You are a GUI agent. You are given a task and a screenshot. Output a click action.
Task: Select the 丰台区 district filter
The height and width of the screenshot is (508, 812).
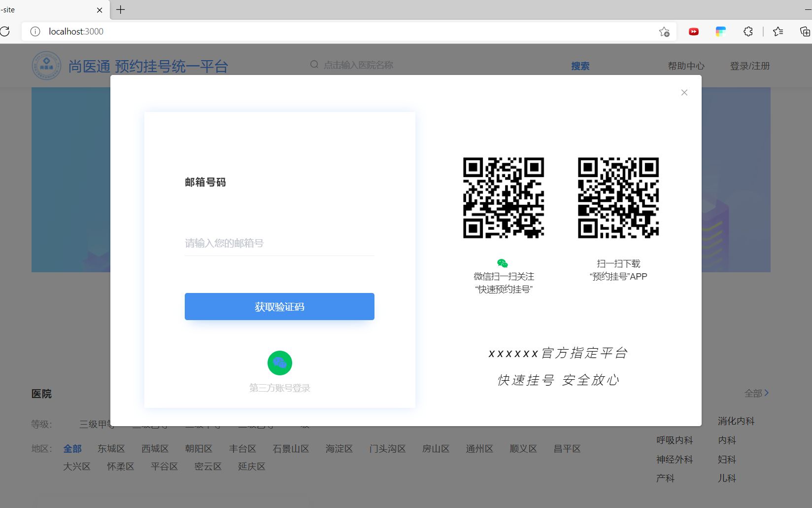(x=242, y=449)
